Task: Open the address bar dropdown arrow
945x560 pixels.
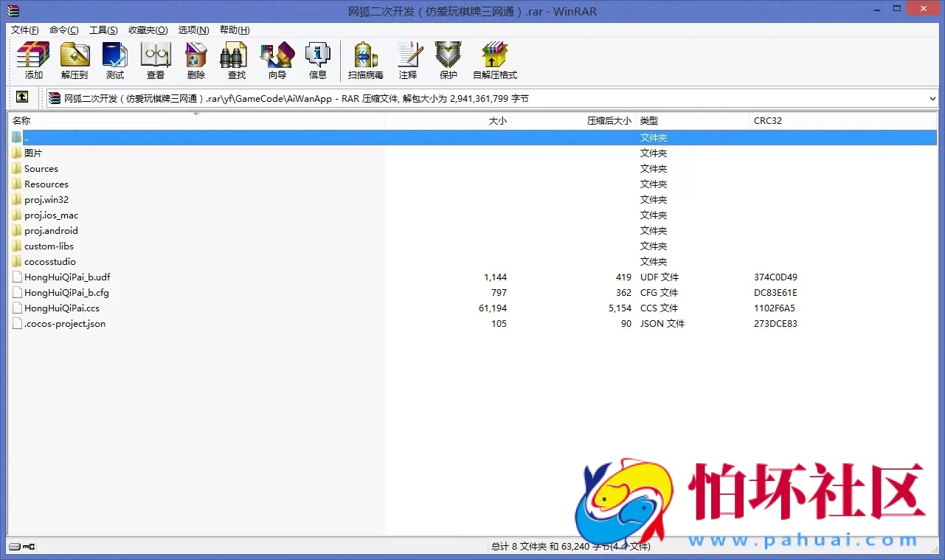Action: point(932,97)
